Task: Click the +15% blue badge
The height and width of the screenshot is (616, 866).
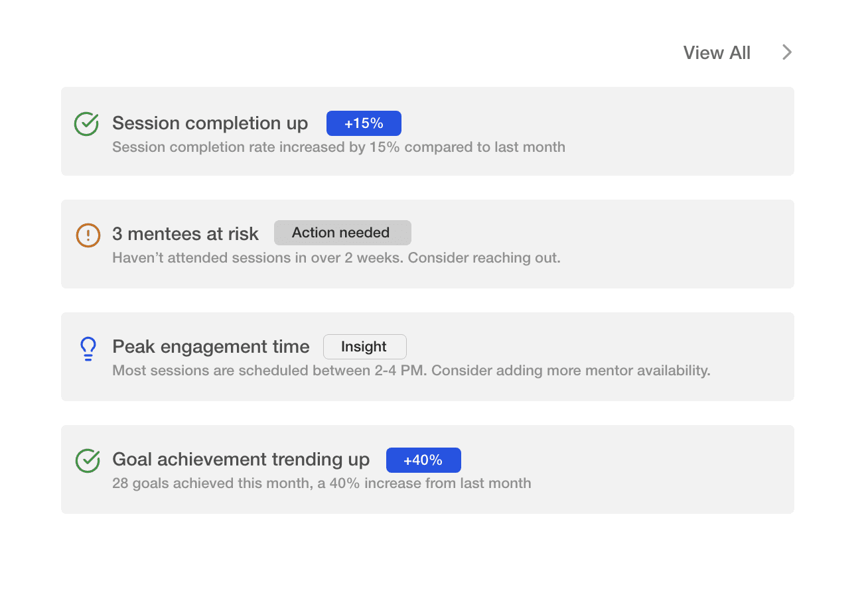Action: (364, 123)
